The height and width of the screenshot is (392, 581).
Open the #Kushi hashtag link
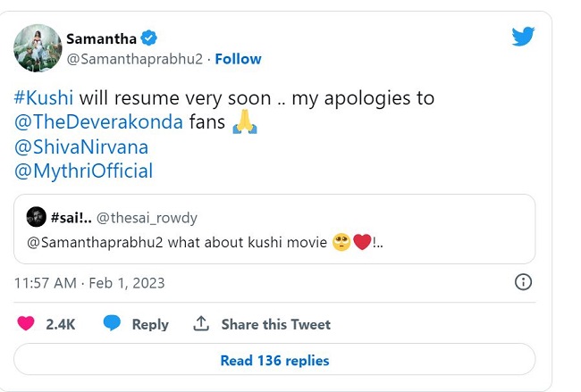tap(44, 97)
